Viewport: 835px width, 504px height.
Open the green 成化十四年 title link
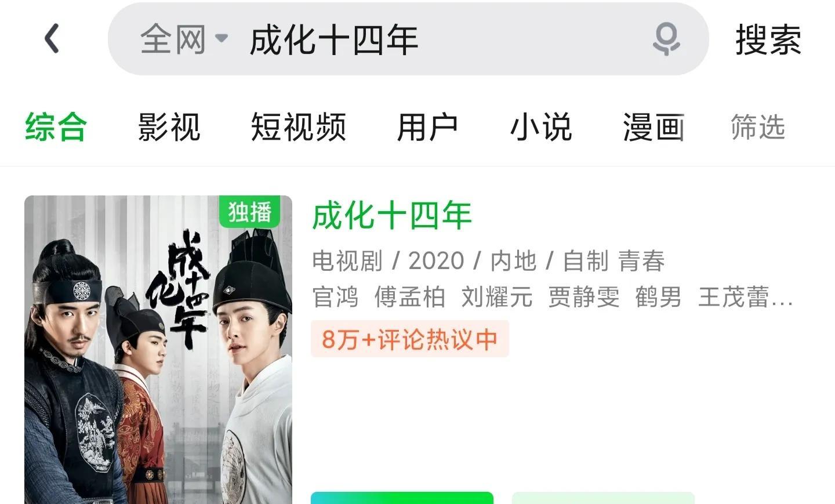[392, 215]
